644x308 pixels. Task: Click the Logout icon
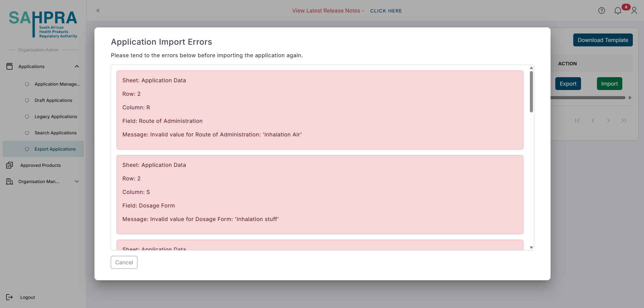point(9,297)
